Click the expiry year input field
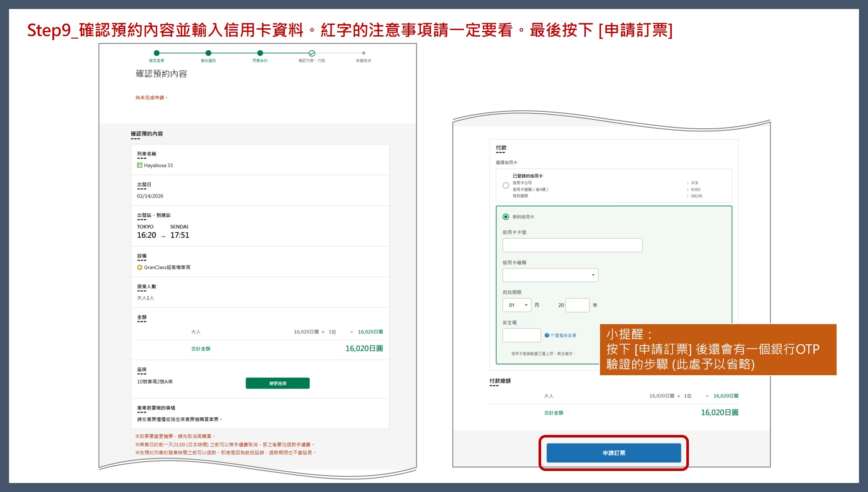This screenshot has height=492, width=868. (577, 305)
